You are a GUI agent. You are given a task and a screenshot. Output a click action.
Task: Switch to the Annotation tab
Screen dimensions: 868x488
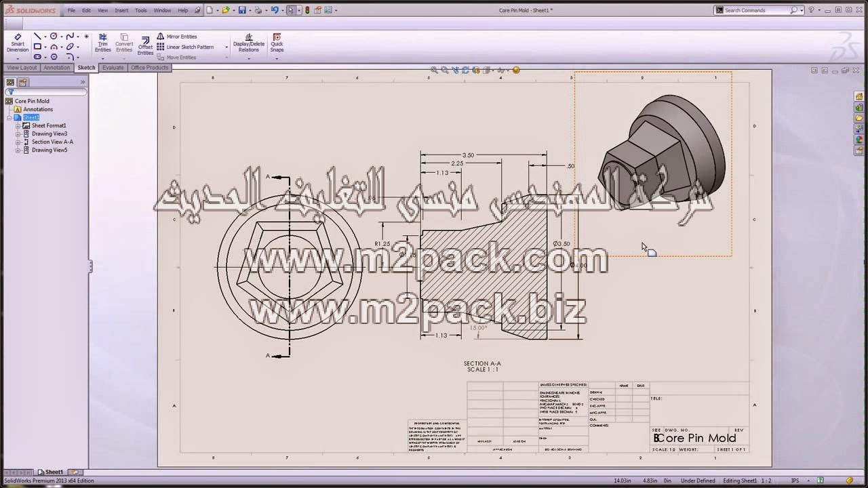tap(57, 68)
